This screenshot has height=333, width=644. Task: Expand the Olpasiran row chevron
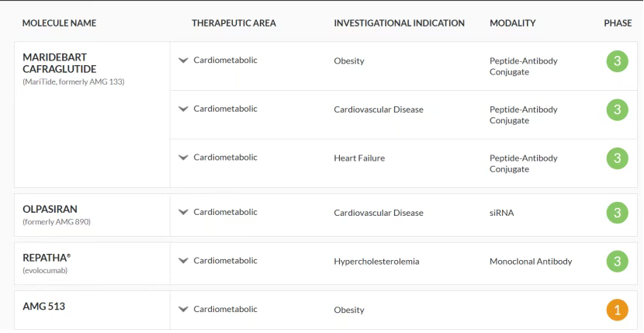[x=184, y=212]
